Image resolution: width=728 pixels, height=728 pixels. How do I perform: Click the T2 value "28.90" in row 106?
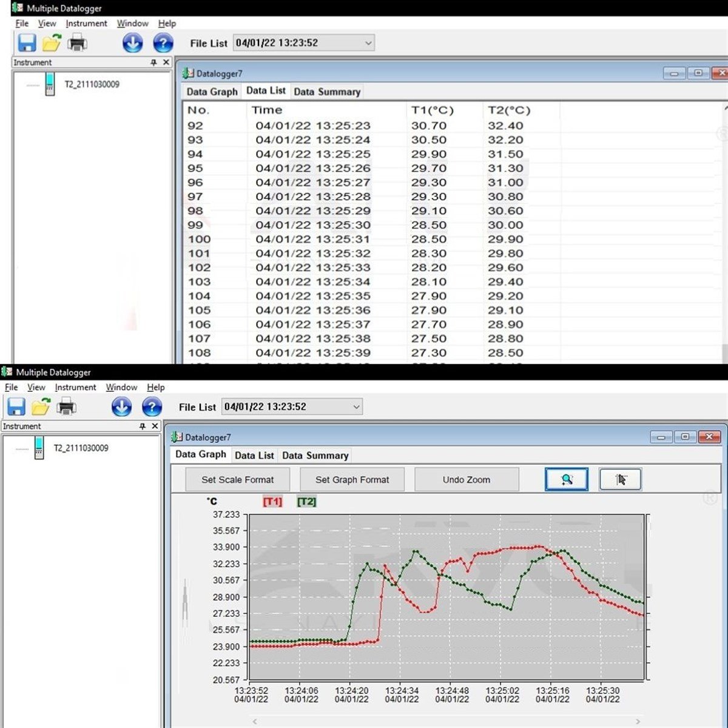505,325
